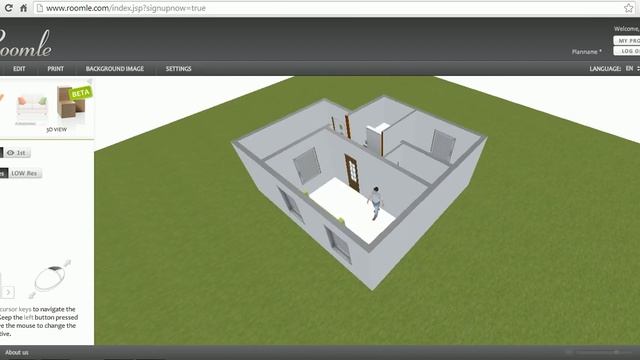Screen dimensions: 640x360
Task: Click the mouse navigation illustration
Action: click(50, 278)
